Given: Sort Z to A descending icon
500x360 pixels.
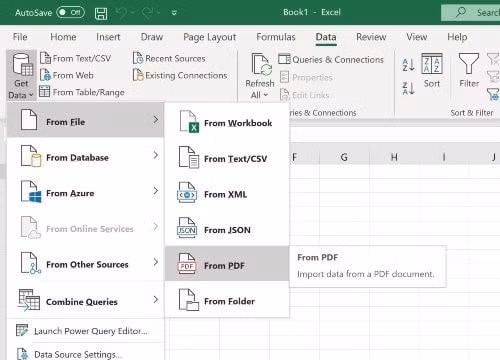Looking at the screenshot, I should point(408,88).
